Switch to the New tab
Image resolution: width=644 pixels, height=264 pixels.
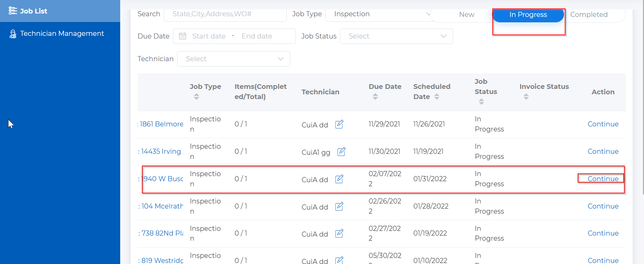coord(467,15)
